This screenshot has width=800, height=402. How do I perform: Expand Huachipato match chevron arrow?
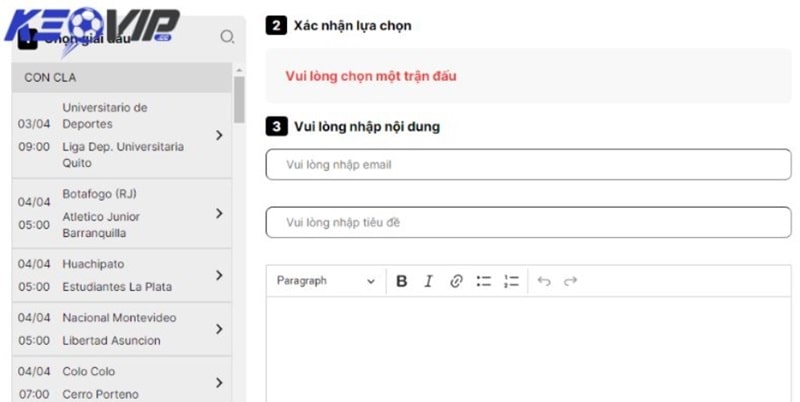pyautogui.click(x=219, y=275)
